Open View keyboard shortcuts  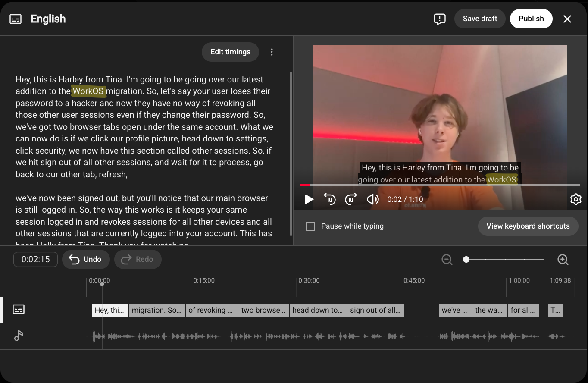pyautogui.click(x=528, y=226)
